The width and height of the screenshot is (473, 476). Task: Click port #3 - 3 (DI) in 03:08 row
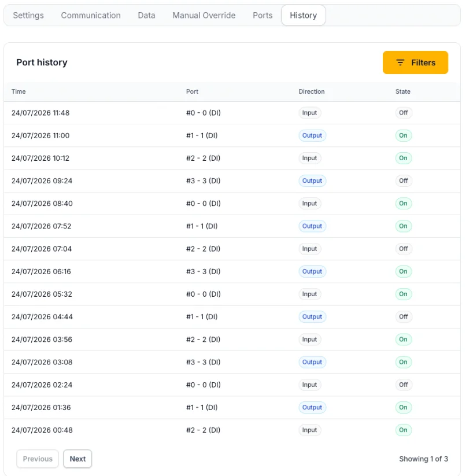pyautogui.click(x=203, y=362)
